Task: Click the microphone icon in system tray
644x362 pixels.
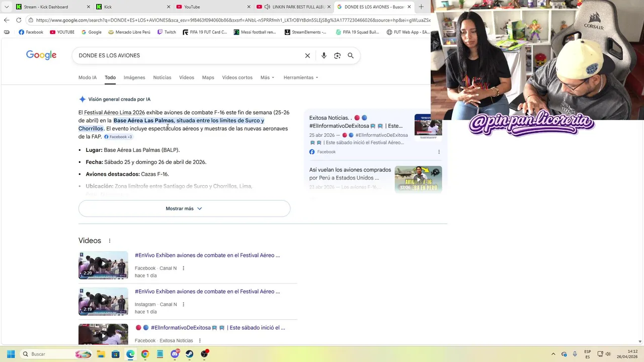Action: (575, 354)
